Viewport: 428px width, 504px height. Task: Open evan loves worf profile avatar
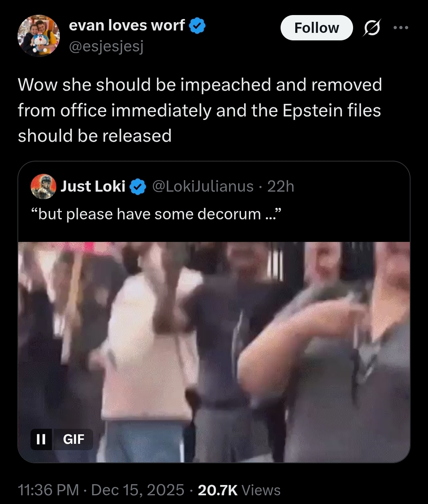coord(38,36)
